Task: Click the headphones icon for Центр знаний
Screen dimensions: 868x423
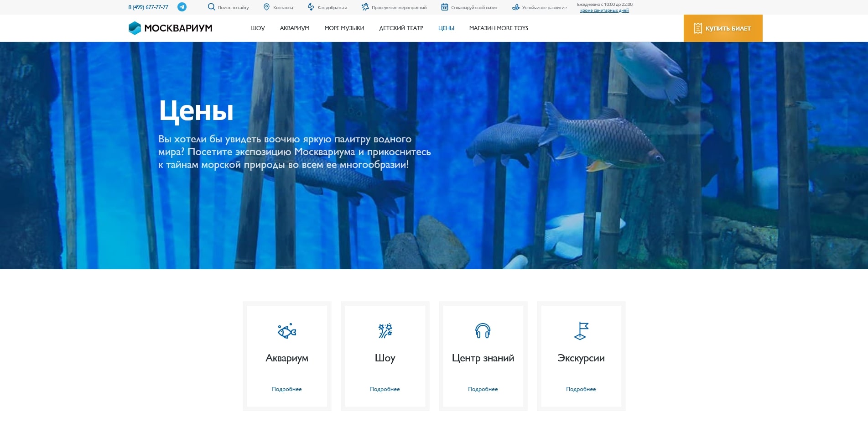Action: coord(483,330)
